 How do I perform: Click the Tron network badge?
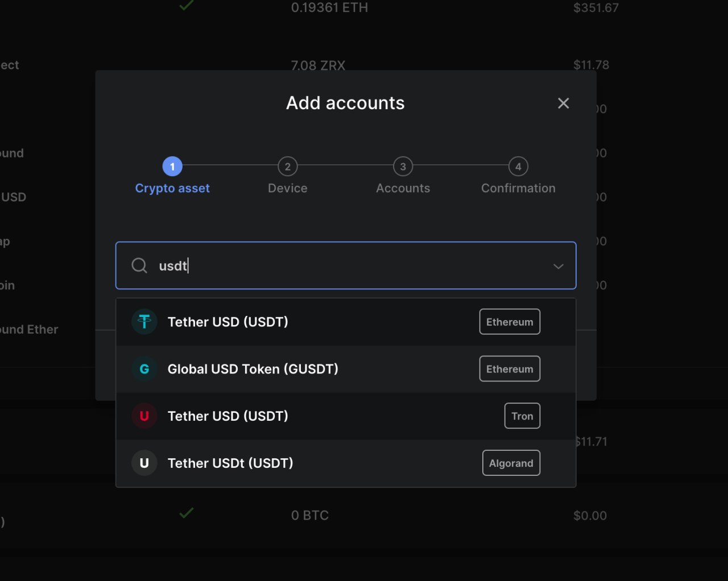[522, 416]
